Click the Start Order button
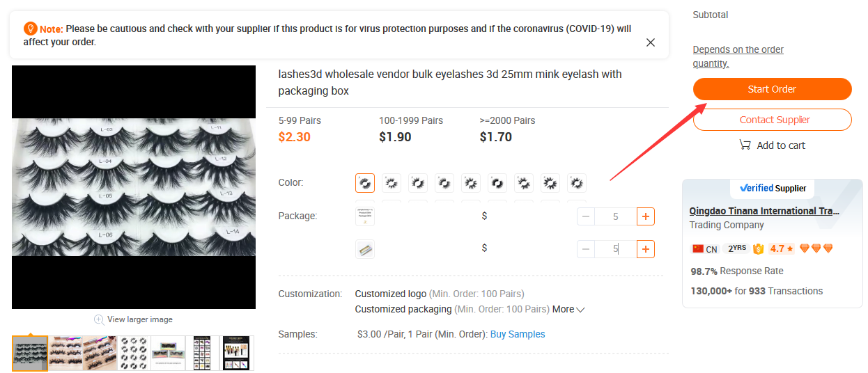 772,89
